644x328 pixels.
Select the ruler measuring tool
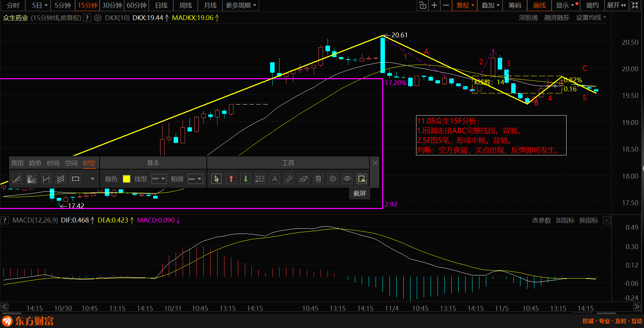pyautogui.click(x=289, y=179)
